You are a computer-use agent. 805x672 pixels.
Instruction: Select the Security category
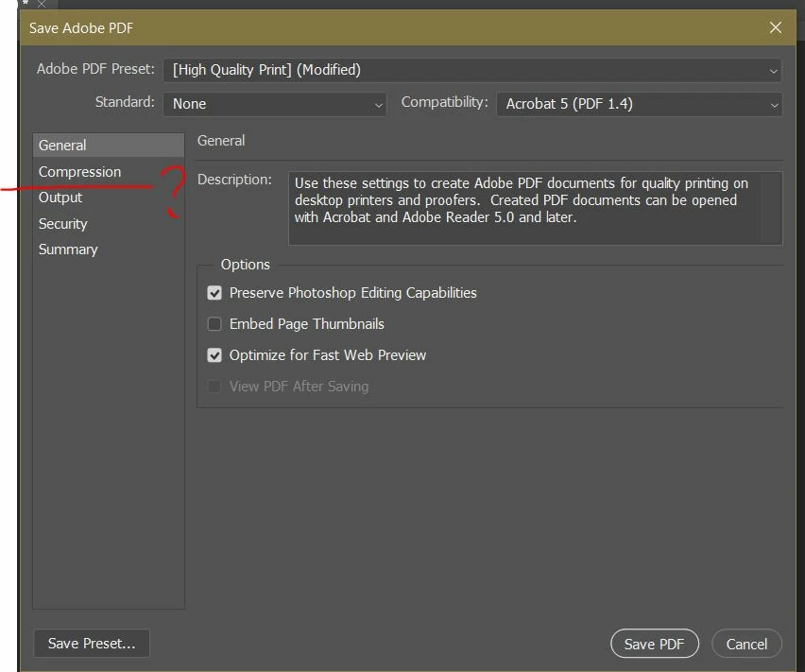point(109,224)
